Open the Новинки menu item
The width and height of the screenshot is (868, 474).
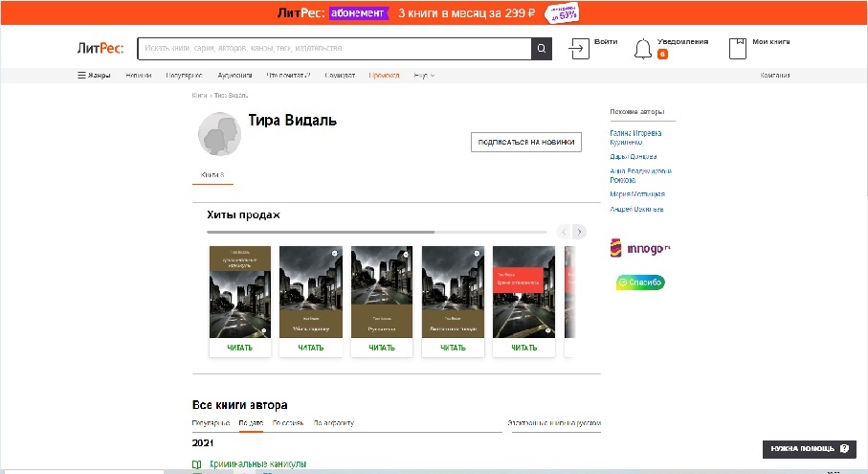(x=139, y=76)
